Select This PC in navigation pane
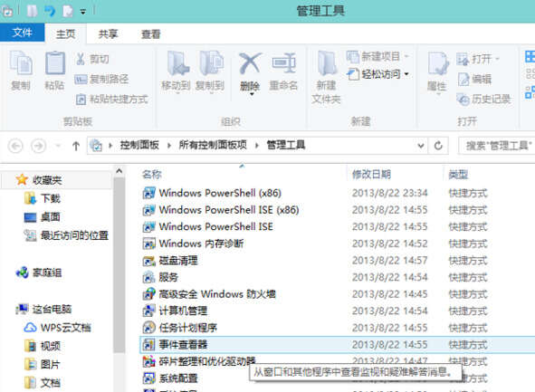 tap(52, 309)
